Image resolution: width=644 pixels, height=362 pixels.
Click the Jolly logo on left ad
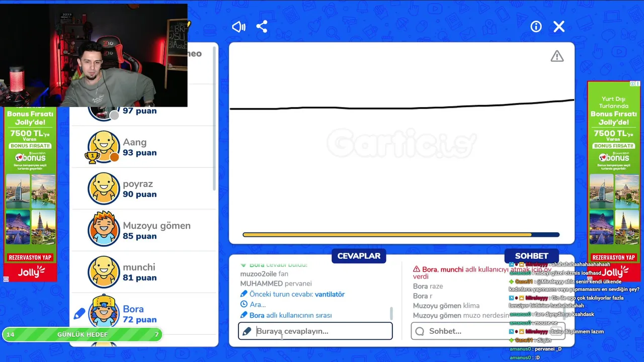[x=31, y=272]
